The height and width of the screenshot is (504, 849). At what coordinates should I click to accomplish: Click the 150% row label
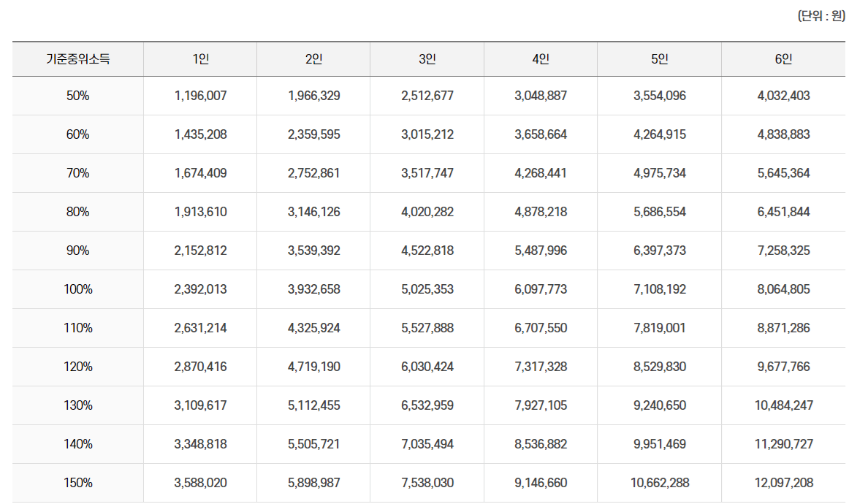click(78, 483)
